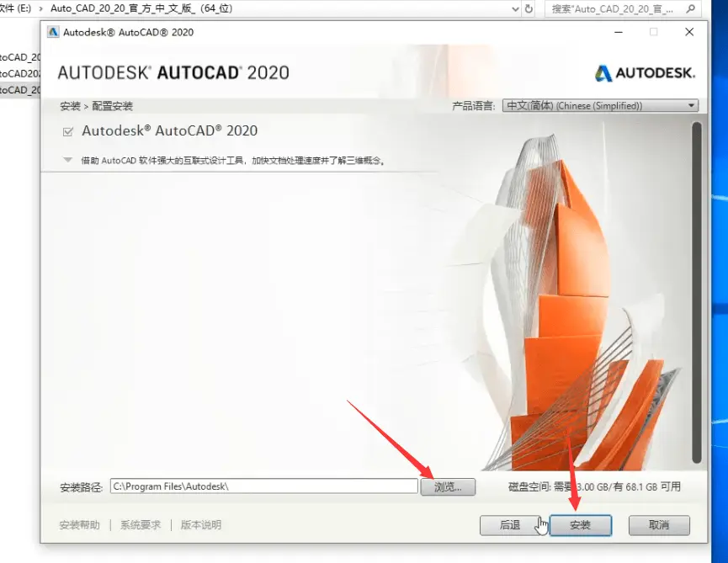Expand the AutoCAD product description triangle
Image resolution: width=728 pixels, height=563 pixels.
[68, 160]
